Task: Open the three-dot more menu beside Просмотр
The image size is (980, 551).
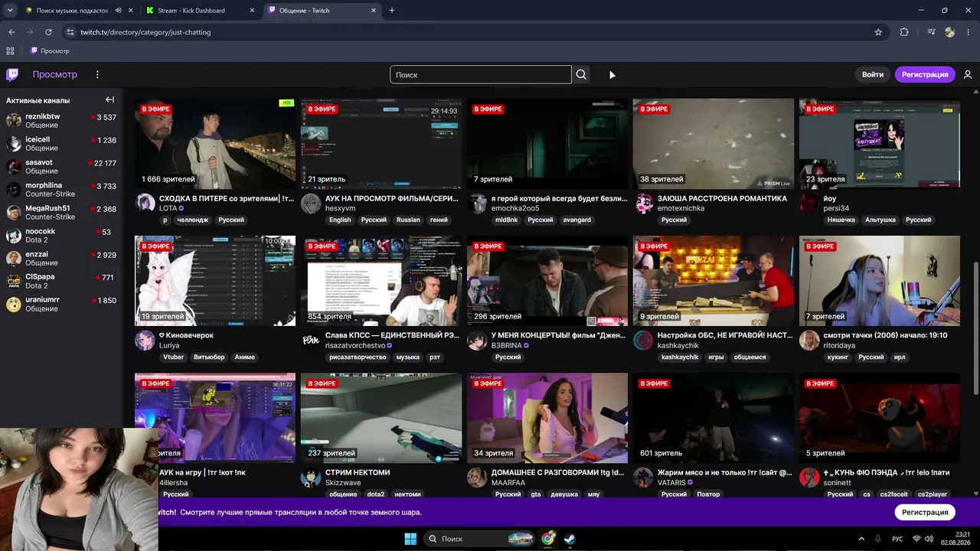Action: click(97, 74)
